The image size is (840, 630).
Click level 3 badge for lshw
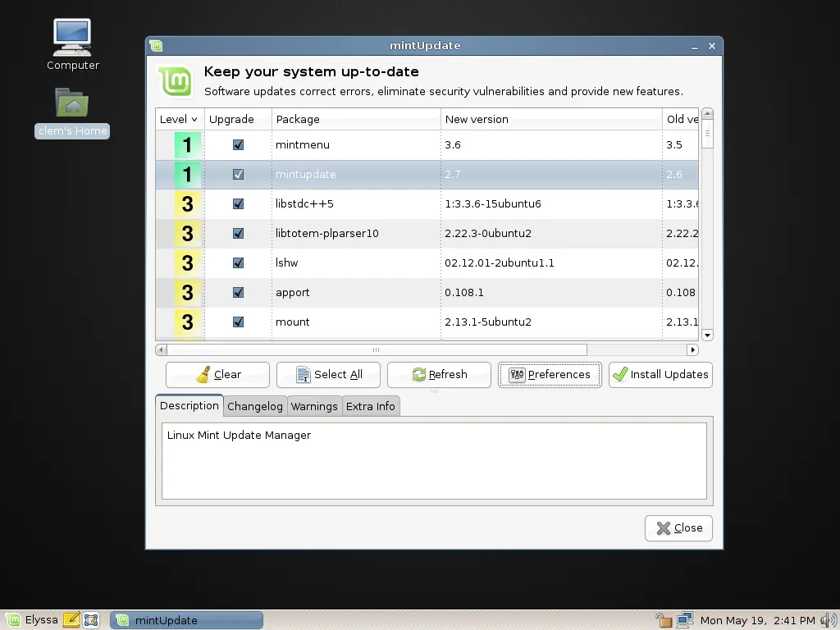(x=188, y=262)
